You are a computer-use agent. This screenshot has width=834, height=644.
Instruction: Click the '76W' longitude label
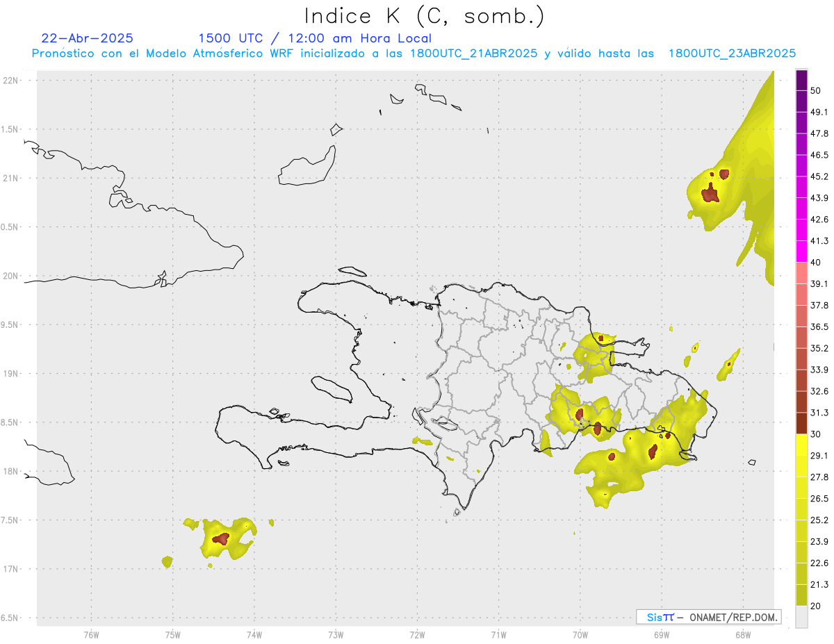(91, 634)
